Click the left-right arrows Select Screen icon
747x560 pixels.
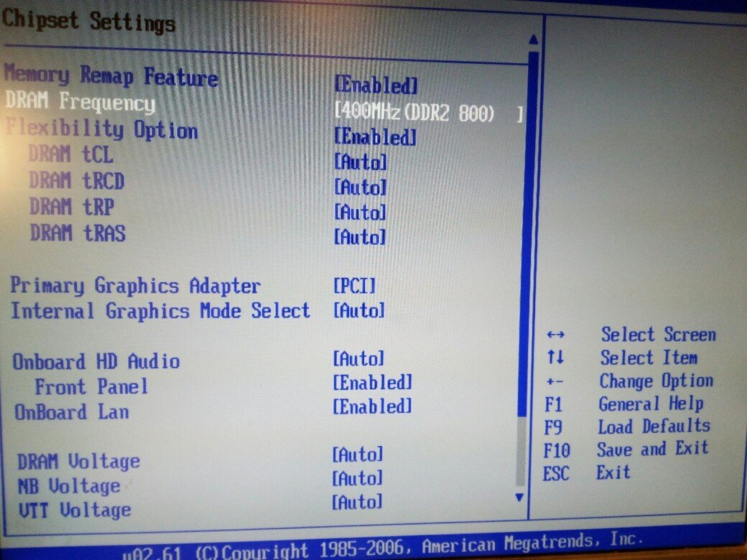555,335
